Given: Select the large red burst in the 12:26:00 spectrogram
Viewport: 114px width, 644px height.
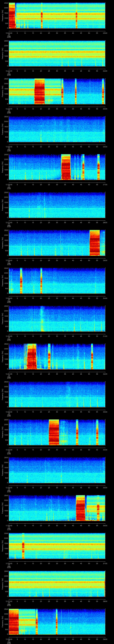Looking at the screenshot, I should click(x=66, y=167).
